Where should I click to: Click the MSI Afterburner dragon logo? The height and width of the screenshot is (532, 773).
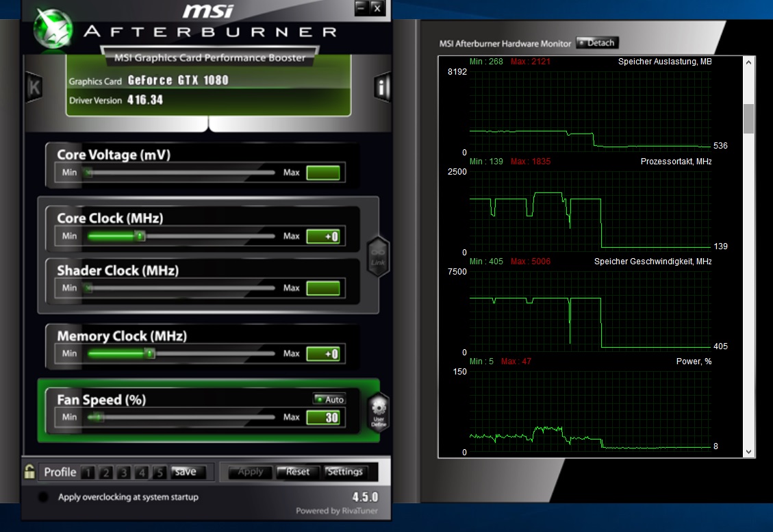pyautogui.click(x=53, y=29)
